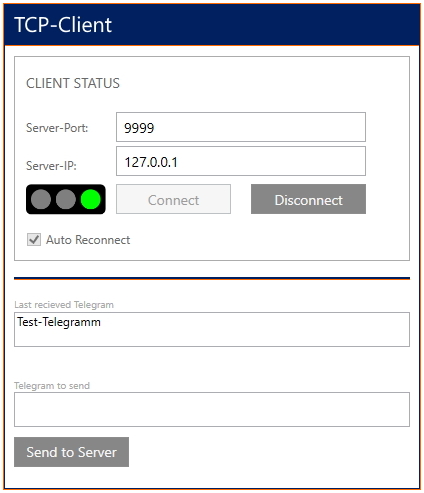The width and height of the screenshot is (424, 493).
Task: Click the blue horizontal divider line
Action: pyautogui.click(x=212, y=278)
